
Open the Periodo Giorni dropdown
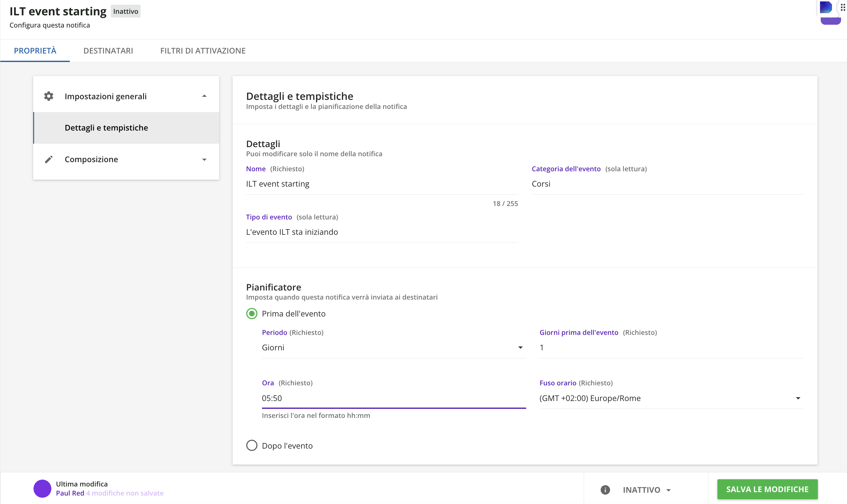394,347
